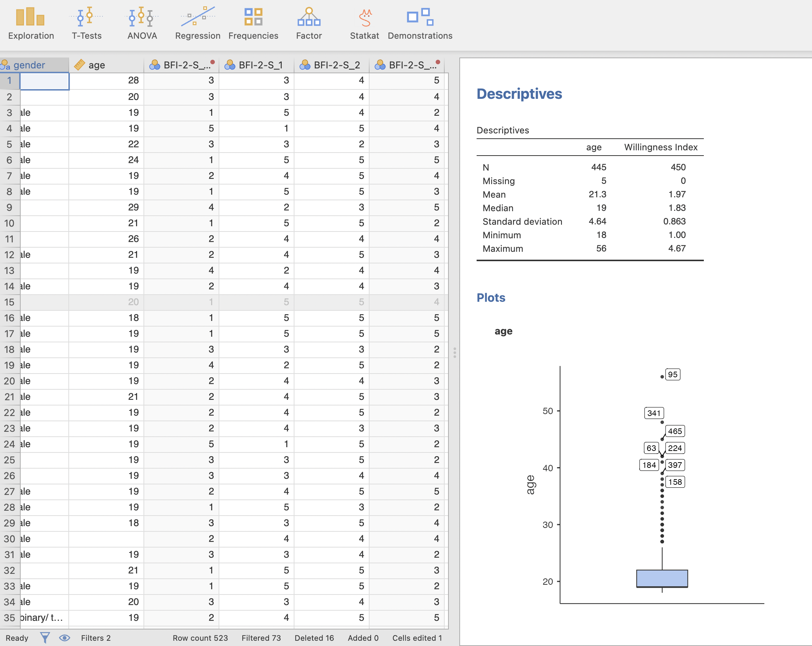Click the Descriptives results heading
Screen dimensions: 812x646
tap(519, 94)
